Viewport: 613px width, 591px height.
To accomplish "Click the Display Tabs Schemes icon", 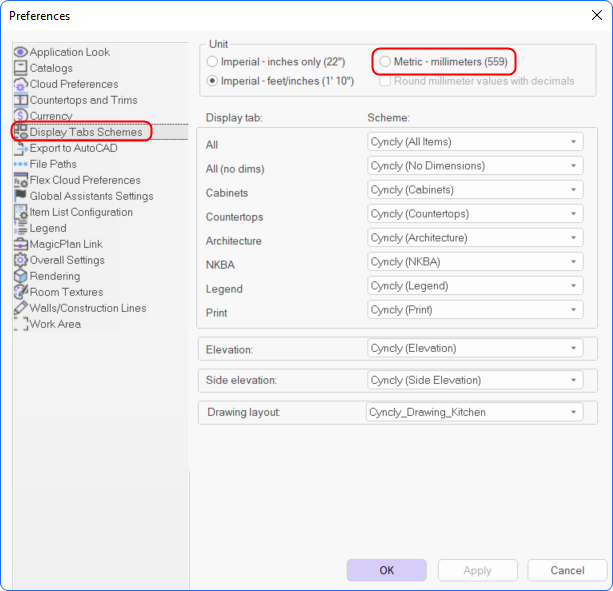I will tap(21, 132).
